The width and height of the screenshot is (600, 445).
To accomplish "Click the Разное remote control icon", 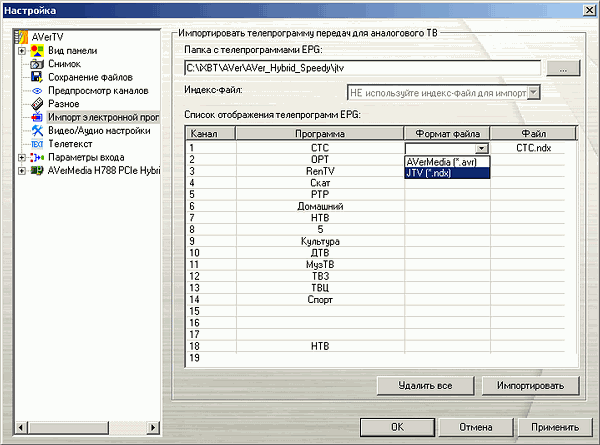I will pos(37,103).
